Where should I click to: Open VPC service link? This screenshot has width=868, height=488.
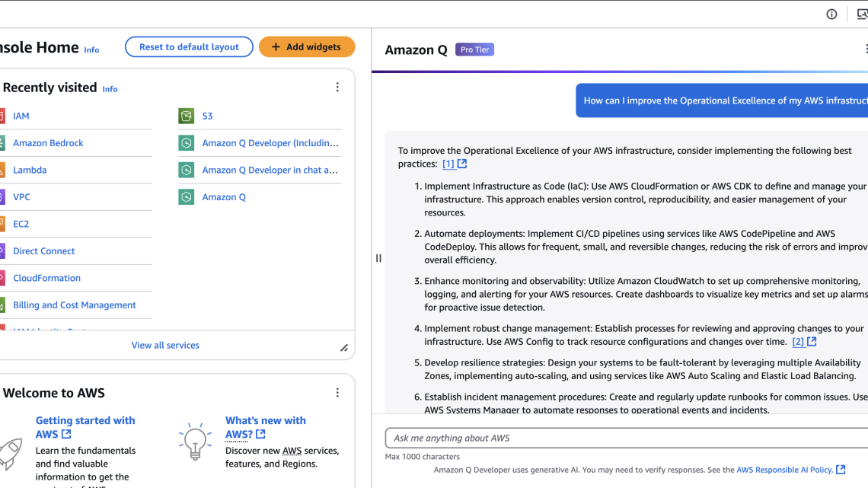21,197
